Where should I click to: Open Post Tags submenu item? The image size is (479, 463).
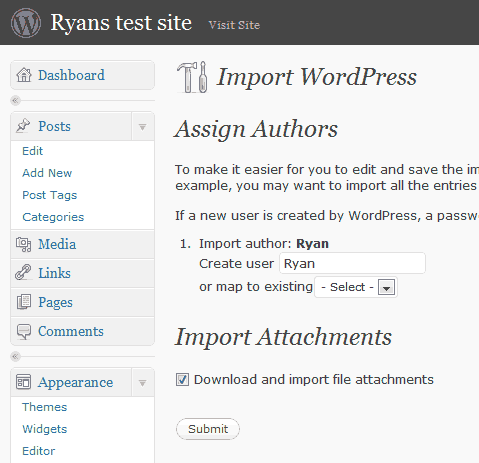point(50,195)
